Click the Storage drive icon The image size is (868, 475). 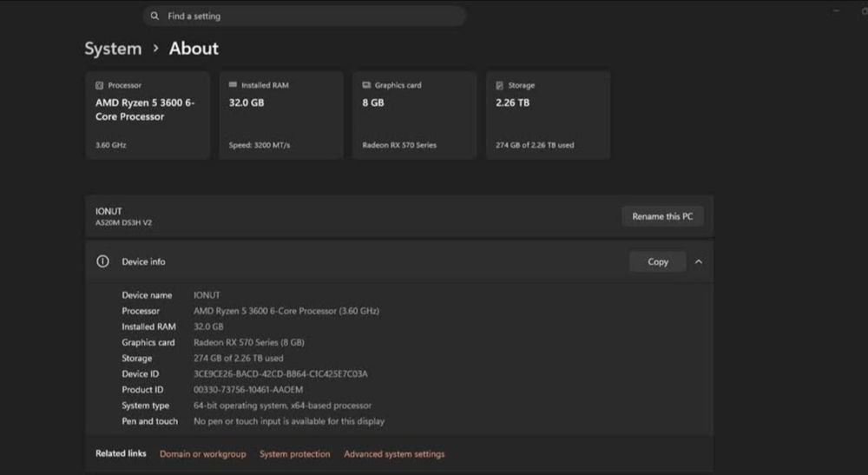499,85
